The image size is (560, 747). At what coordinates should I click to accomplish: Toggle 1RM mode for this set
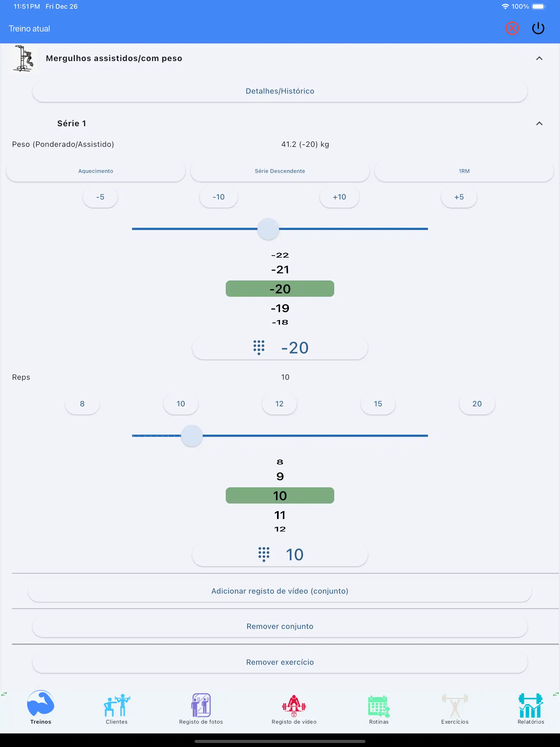tap(464, 171)
